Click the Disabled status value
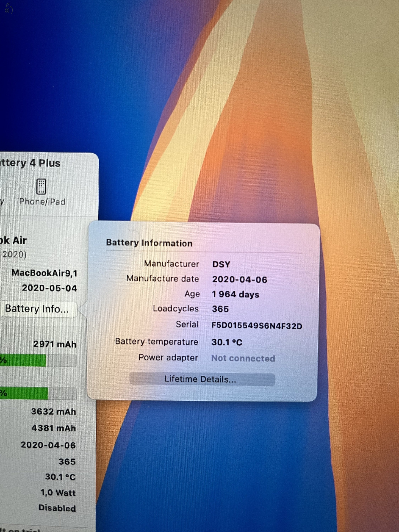Viewport: 399px width, 532px height. (x=57, y=508)
